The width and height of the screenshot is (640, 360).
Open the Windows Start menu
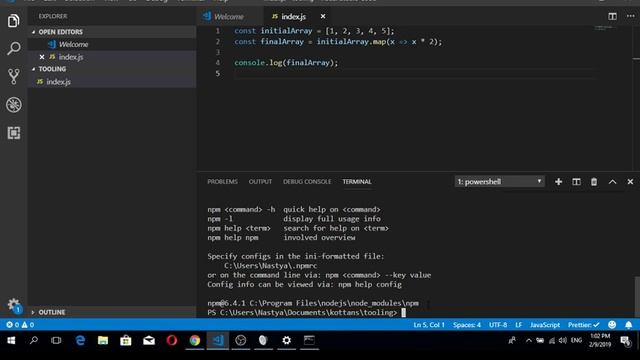(x=11, y=340)
